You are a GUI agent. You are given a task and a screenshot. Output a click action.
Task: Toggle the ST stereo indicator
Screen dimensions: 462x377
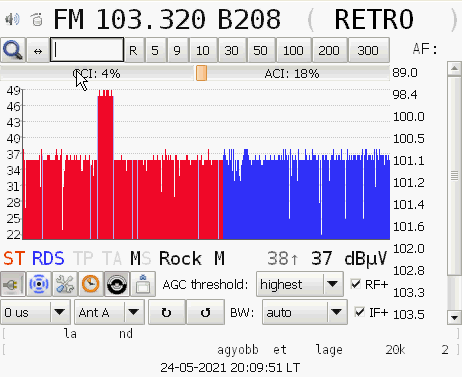click(14, 258)
